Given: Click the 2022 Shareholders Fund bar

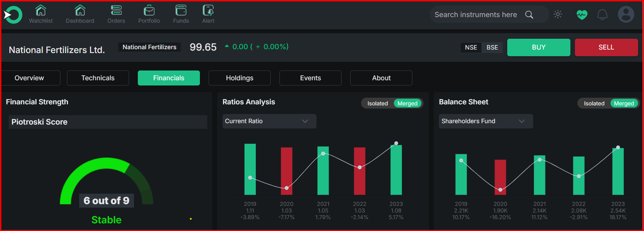Looking at the screenshot, I should point(579,176).
